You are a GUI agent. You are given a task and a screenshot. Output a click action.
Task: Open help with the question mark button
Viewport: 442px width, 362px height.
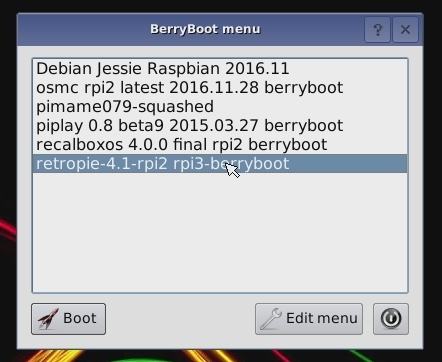(x=377, y=30)
